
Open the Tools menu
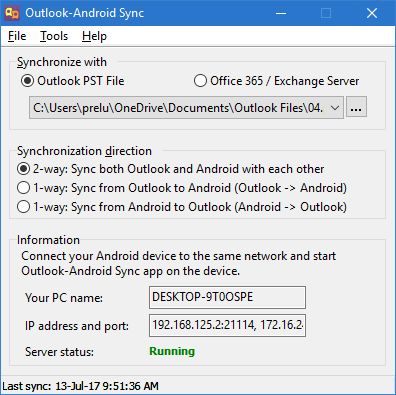pyautogui.click(x=54, y=36)
